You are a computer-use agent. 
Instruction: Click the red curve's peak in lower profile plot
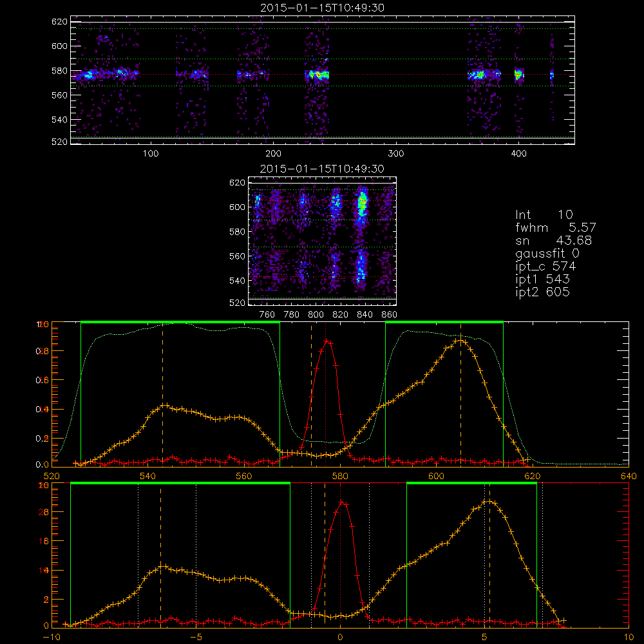(341, 502)
